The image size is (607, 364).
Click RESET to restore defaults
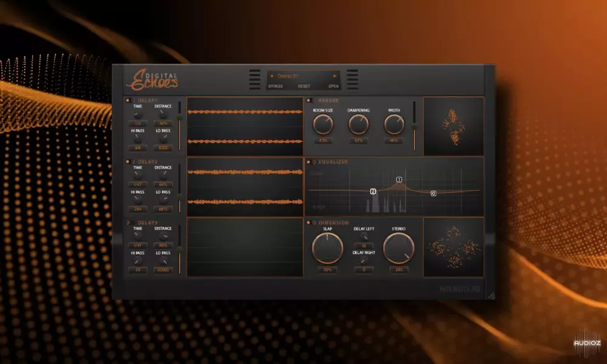pos(304,86)
